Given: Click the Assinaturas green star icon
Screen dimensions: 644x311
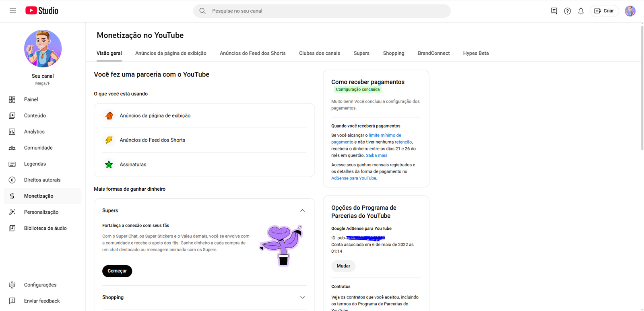Looking at the screenshot, I should [109, 165].
